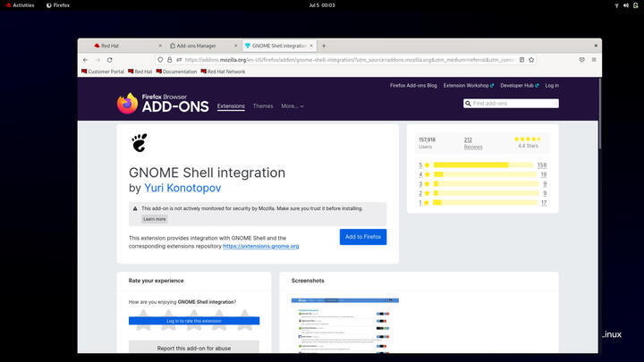Click Log in to rate this extension
The image size is (644, 362).
pos(194,321)
